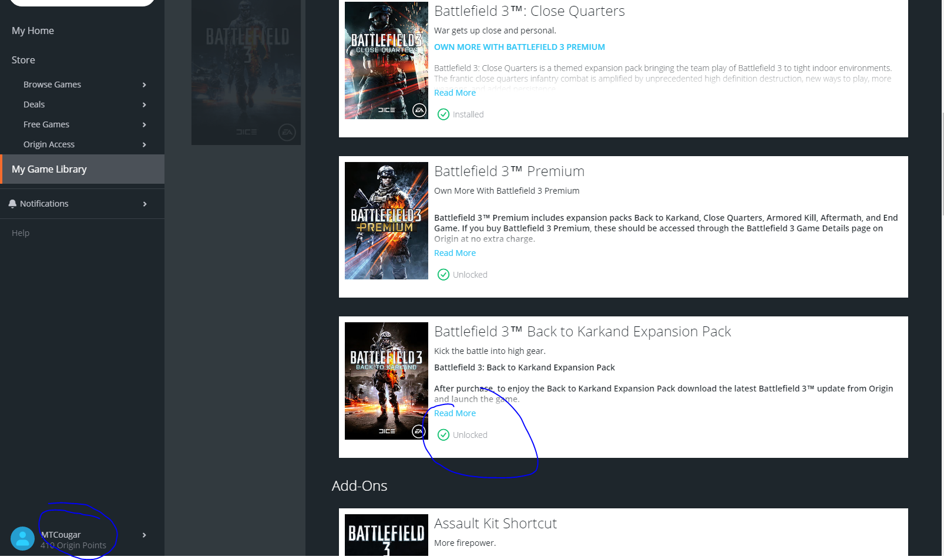Click Back to Karkand cover thumbnail

coord(387,381)
